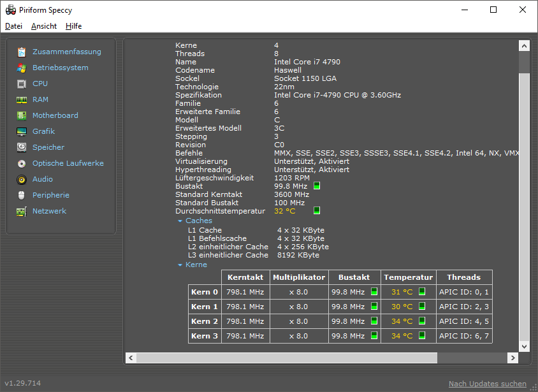Click the Kerntakt column header
538x392 pixels.
click(245, 277)
